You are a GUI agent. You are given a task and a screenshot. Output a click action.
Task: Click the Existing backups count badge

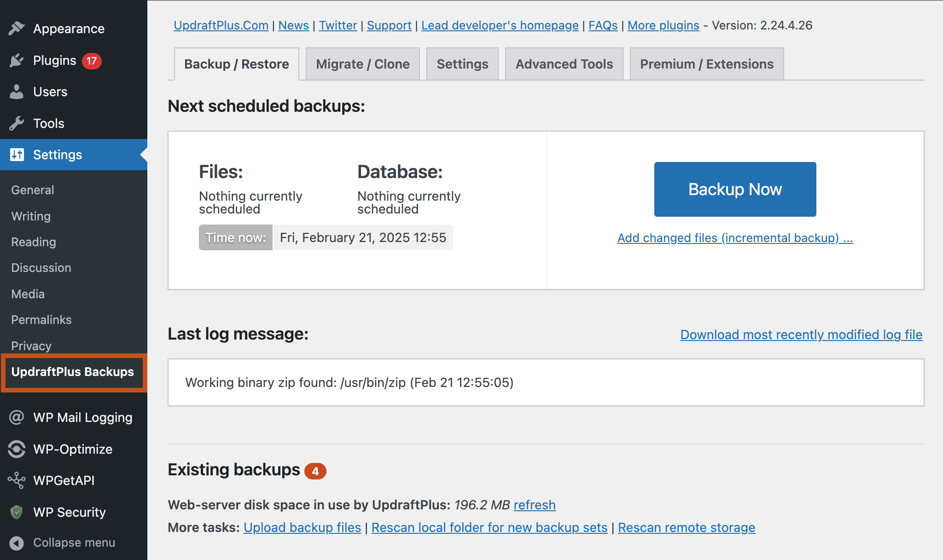point(316,471)
